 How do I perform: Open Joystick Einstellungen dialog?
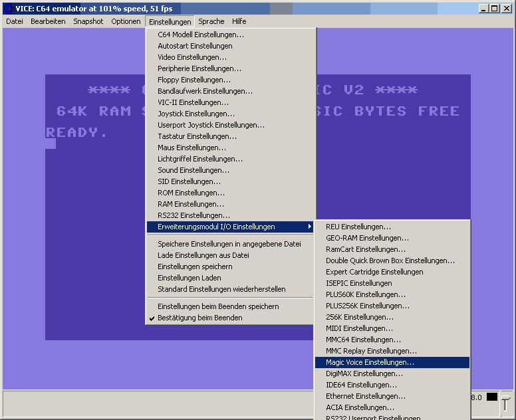(196, 114)
